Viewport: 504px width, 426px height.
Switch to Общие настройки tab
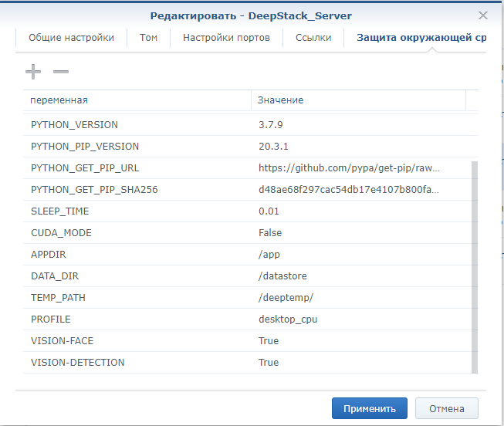click(71, 38)
